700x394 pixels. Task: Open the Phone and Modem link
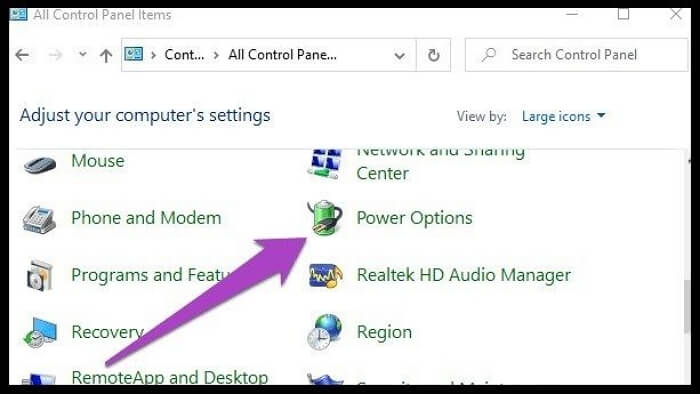(x=146, y=218)
